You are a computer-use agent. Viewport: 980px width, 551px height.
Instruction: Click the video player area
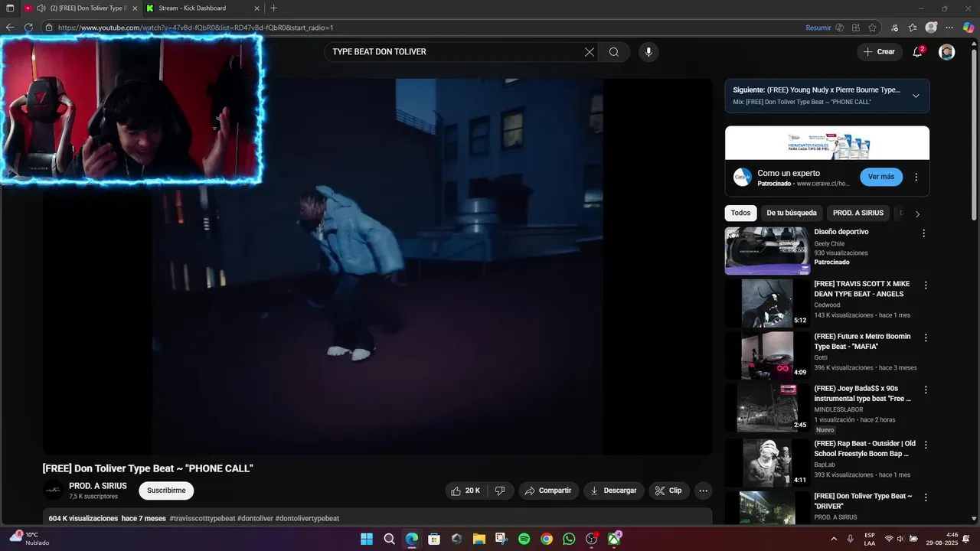click(377, 266)
